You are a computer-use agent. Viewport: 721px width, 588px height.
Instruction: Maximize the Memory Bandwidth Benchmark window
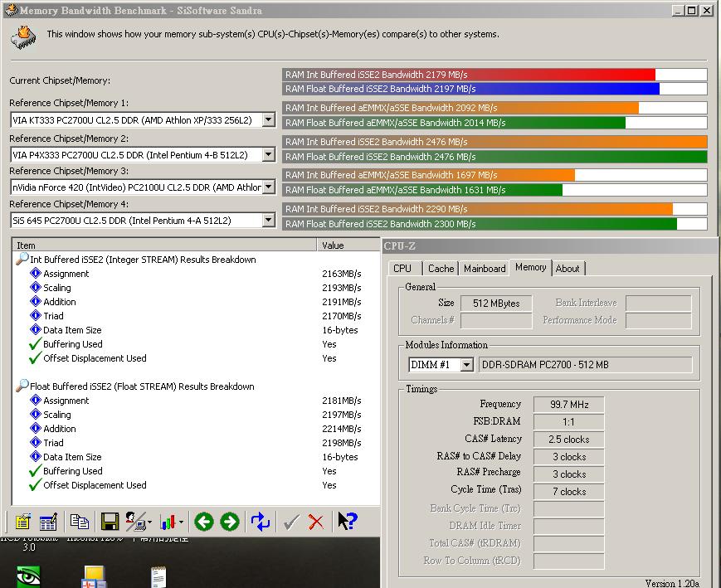tap(692, 10)
